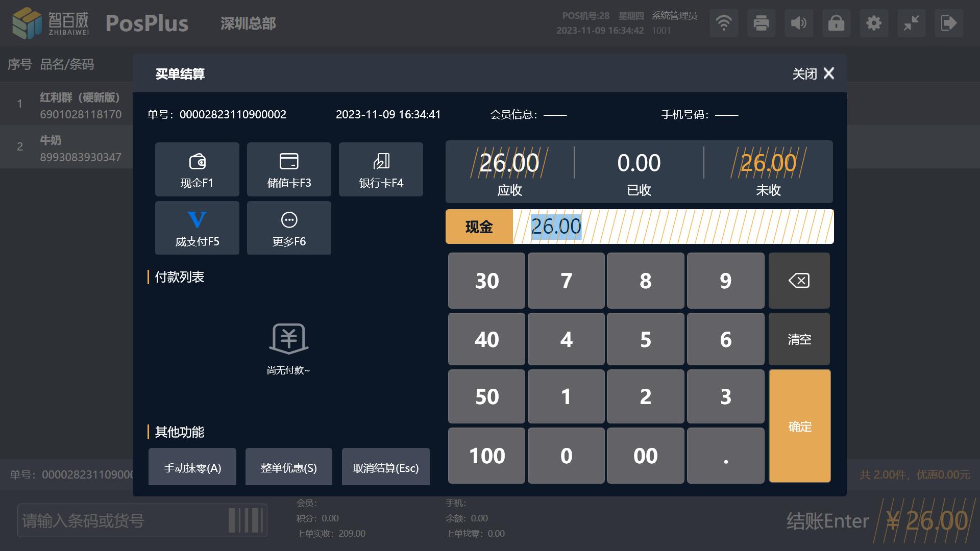Viewport: 980px width, 551px height.
Task: Open more payment options 更多F6
Action: coord(289,228)
